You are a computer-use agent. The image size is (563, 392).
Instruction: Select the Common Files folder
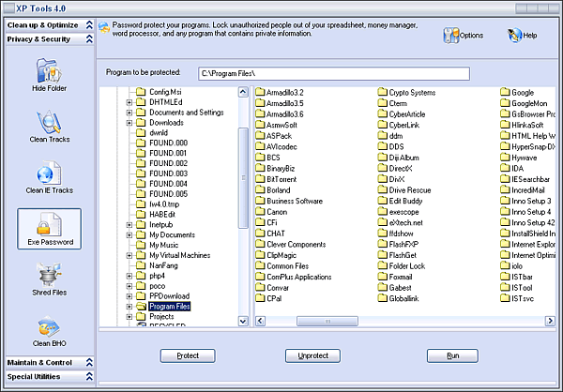(282, 266)
